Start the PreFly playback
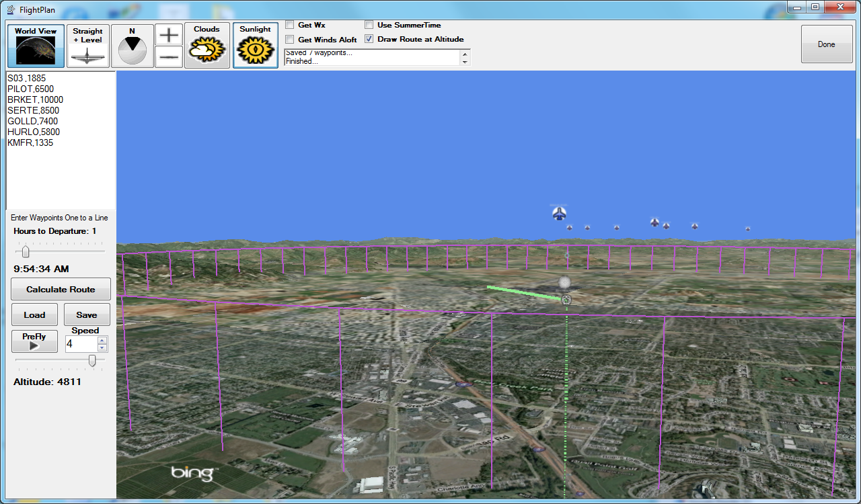 34,341
